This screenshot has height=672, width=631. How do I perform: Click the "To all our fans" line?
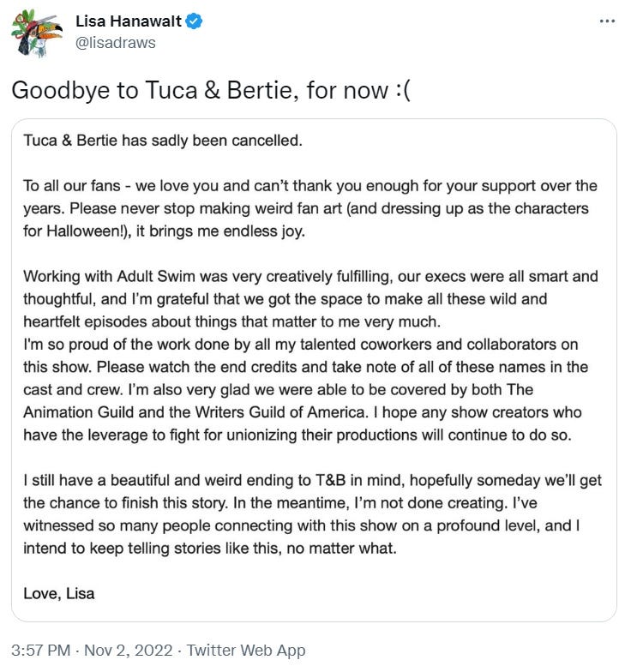[310, 186]
